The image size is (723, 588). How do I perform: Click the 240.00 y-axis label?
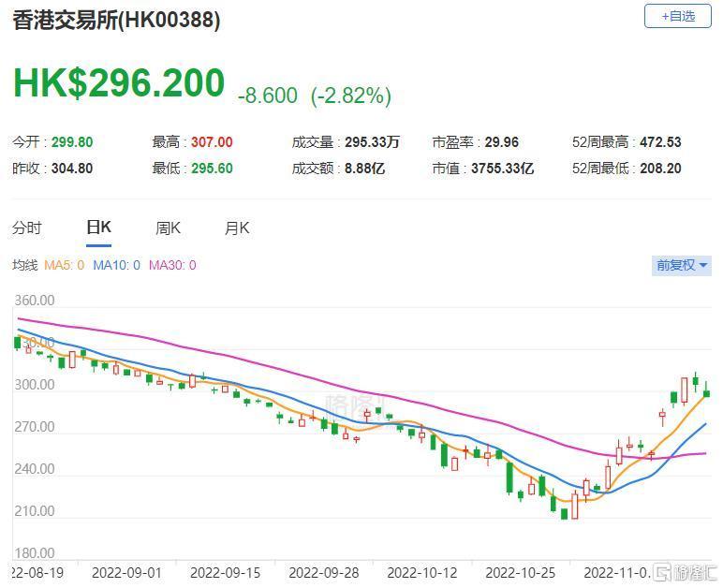[x=35, y=469]
